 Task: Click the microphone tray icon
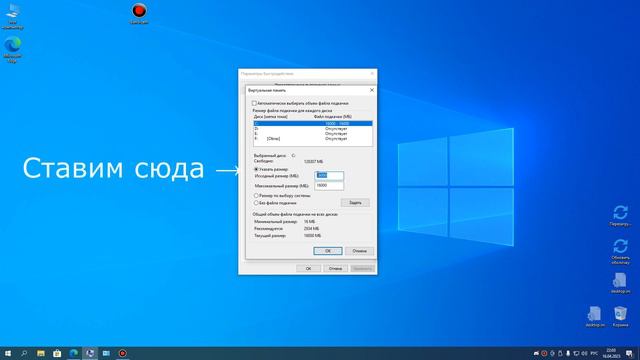568,353
